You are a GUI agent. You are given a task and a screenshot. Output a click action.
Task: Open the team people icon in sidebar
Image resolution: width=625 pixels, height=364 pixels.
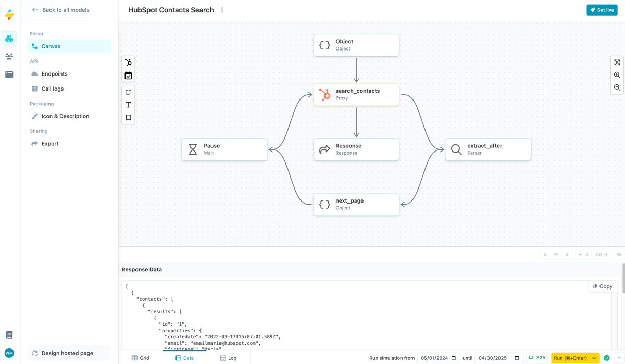pyautogui.click(x=9, y=56)
